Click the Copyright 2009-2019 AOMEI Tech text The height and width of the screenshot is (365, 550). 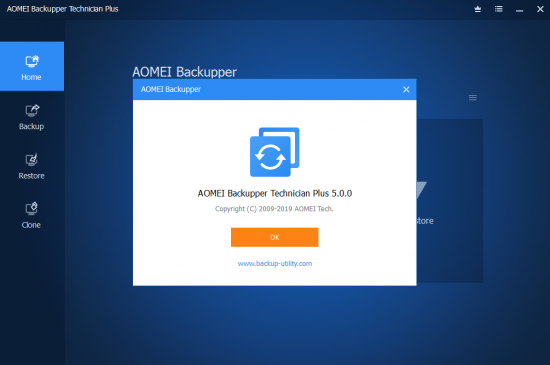274,209
